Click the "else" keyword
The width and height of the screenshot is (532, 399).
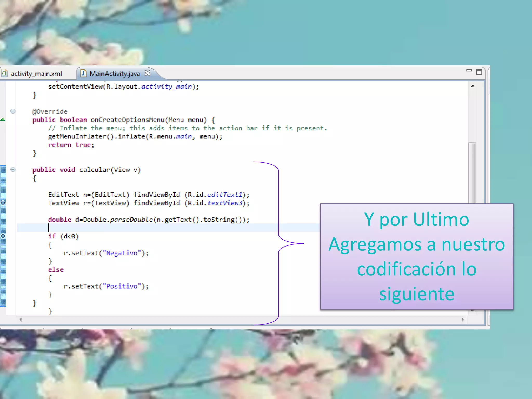[x=56, y=269]
